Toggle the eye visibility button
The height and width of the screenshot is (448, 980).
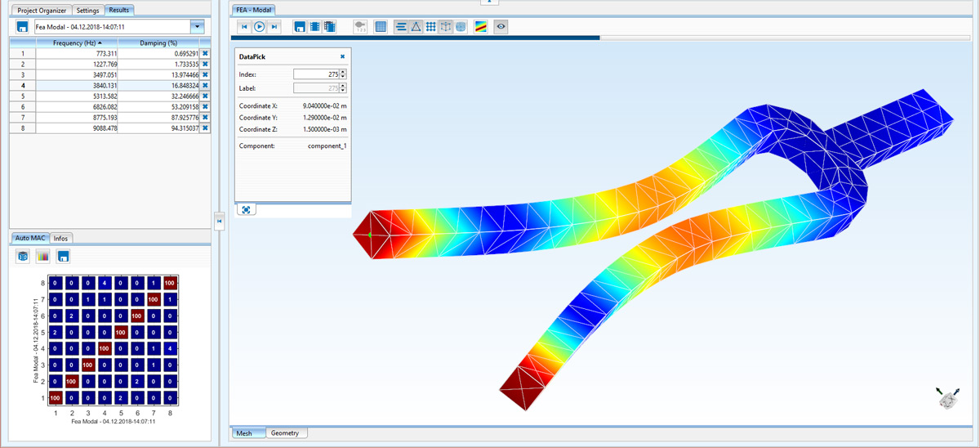[x=501, y=27]
